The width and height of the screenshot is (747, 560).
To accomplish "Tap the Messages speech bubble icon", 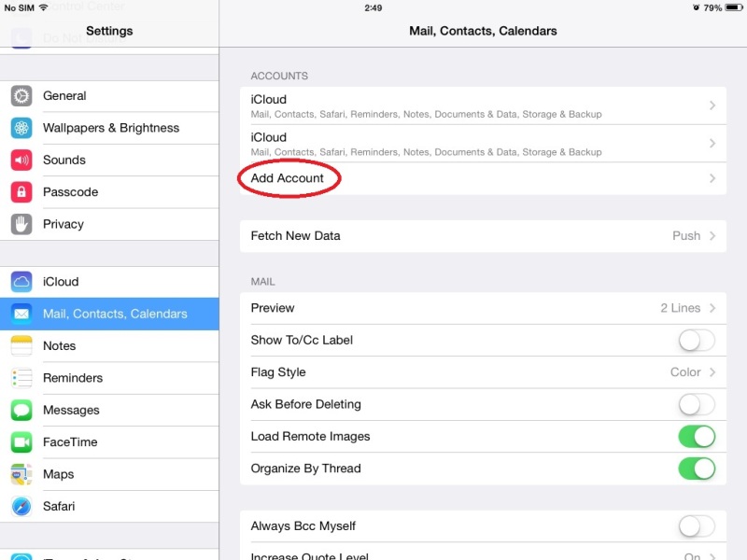I will click(21, 410).
